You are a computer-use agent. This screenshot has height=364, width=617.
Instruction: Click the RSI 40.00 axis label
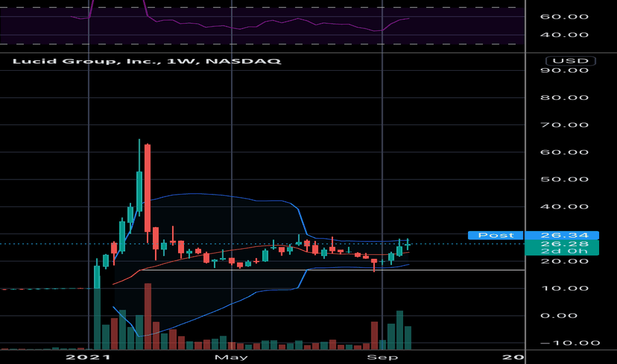(x=564, y=35)
